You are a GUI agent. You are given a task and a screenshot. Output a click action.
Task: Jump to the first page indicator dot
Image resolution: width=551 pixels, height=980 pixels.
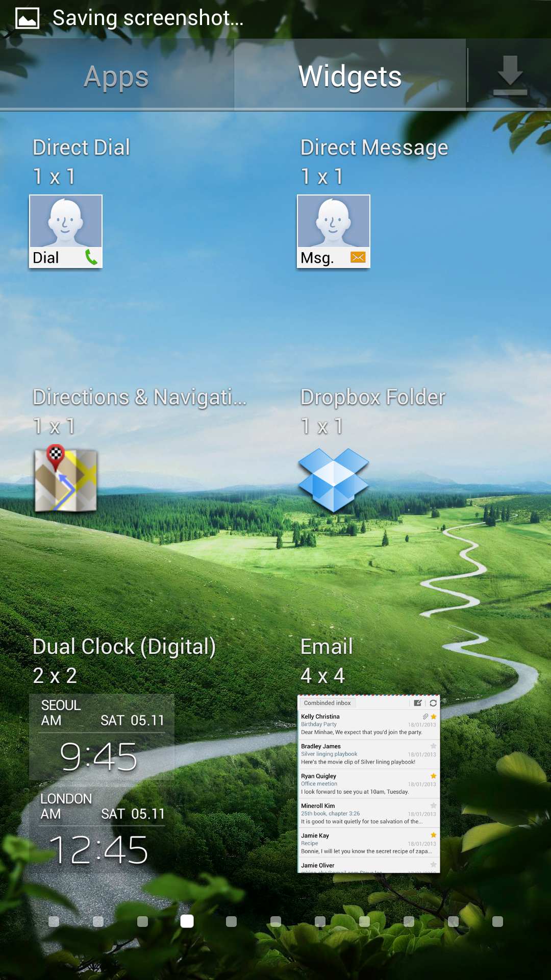pyautogui.click(x=54, y=921)
